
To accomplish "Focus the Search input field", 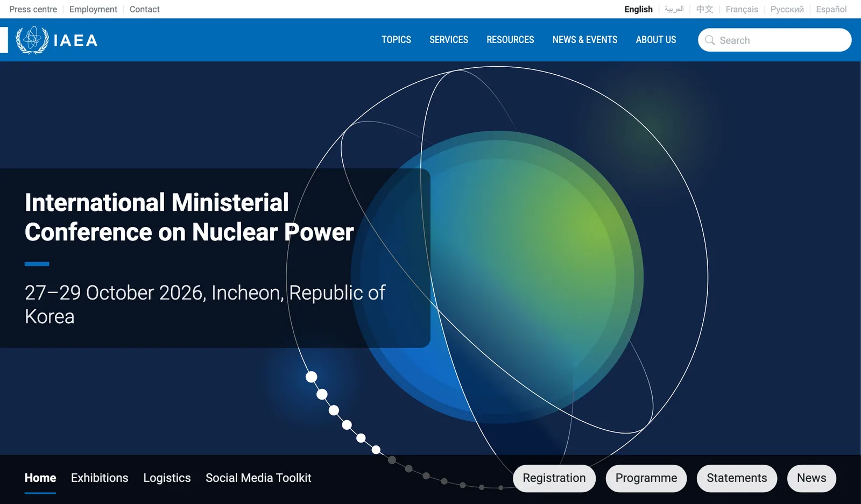I will tap(774, 40).
